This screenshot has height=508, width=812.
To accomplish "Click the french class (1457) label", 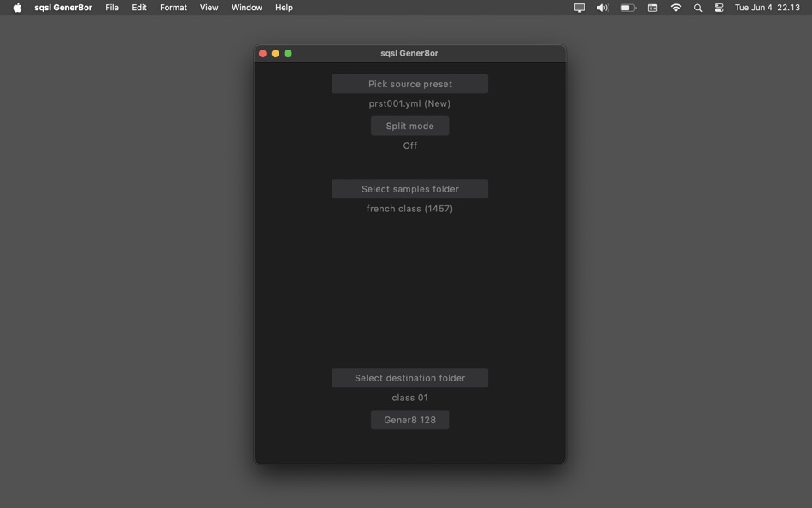I will [x=409, y=209].
